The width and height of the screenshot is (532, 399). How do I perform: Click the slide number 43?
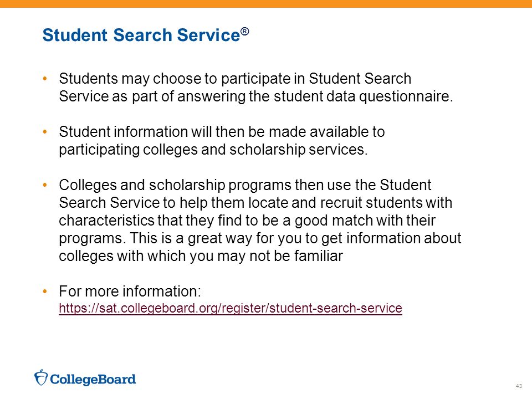pos(519,386)
